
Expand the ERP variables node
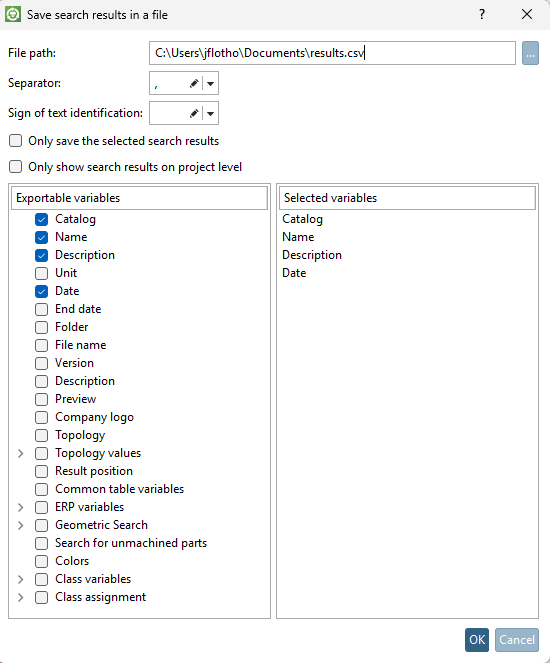(20, 507)
